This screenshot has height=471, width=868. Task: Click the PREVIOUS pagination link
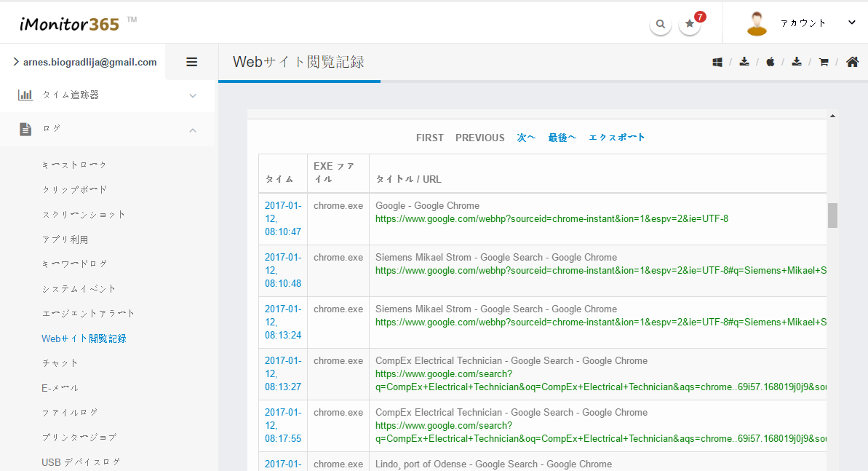[480, 138]
